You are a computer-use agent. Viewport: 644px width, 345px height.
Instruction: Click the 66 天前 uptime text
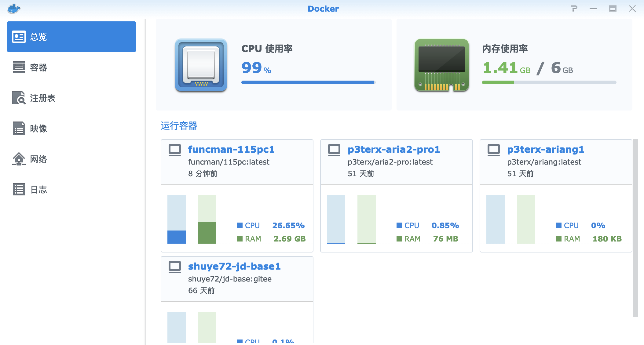[201, 290]
